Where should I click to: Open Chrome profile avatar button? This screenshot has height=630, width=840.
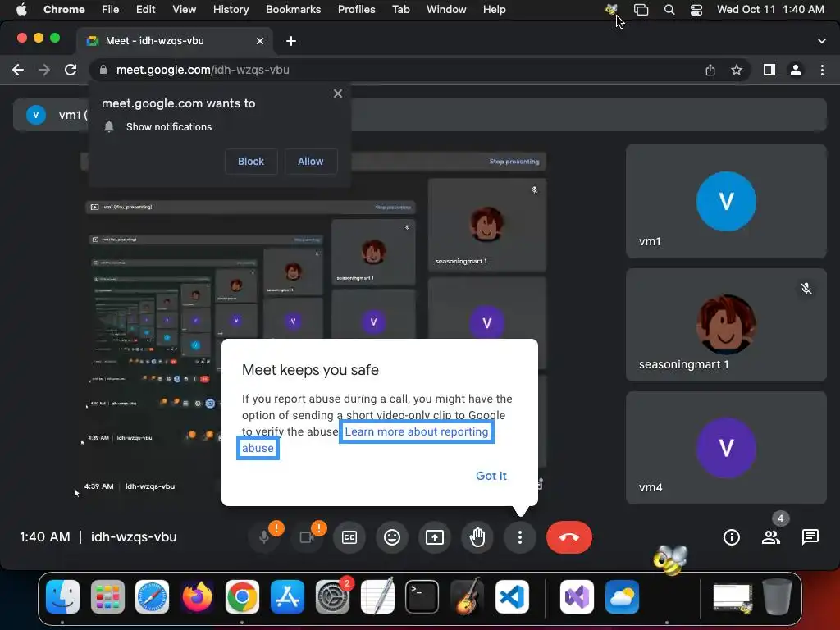point(796,70)
